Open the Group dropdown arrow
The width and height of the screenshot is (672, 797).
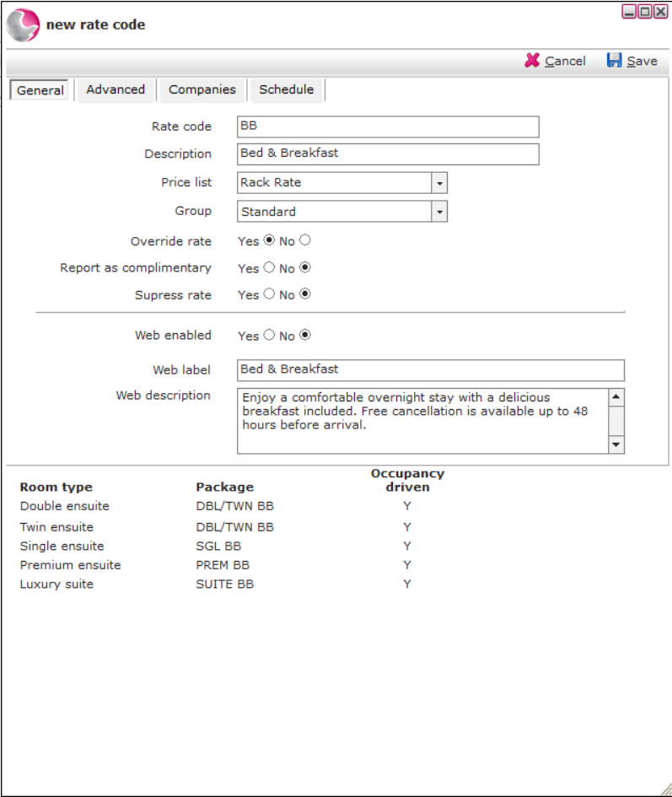pos(439,212)
